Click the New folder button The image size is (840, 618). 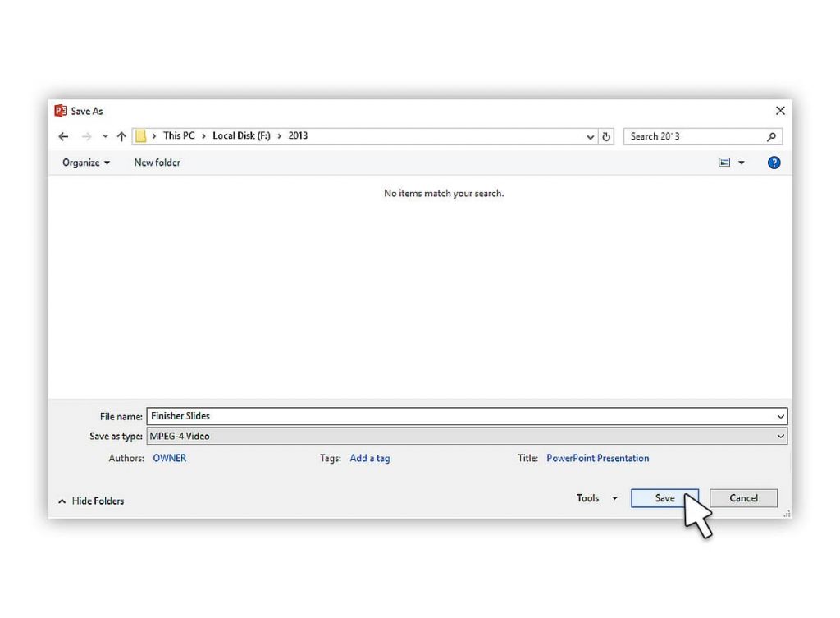point(157,163)
